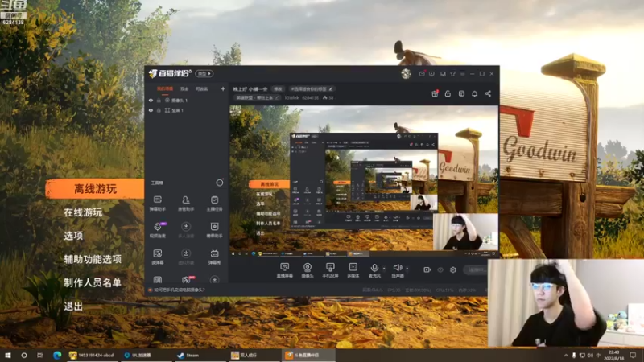Edit the stream tag chip with pencil
The width and height of the screenshot is (644, 362).
click(312, 89)
